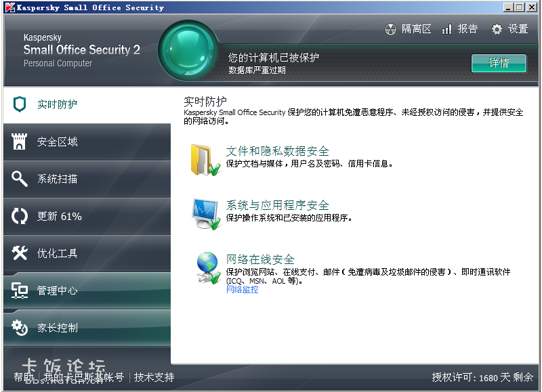
Task: Open the 安全区域 section
Action: tap(87, 141)
